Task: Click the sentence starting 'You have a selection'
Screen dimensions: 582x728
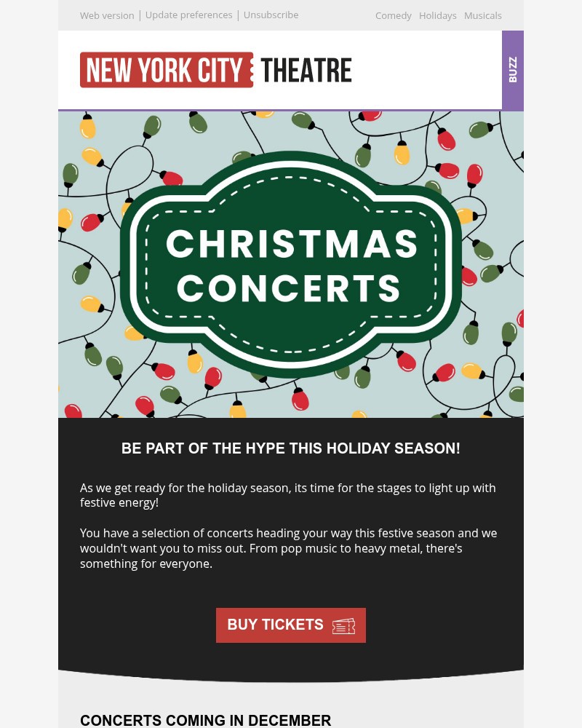Action: coord(288,533)
